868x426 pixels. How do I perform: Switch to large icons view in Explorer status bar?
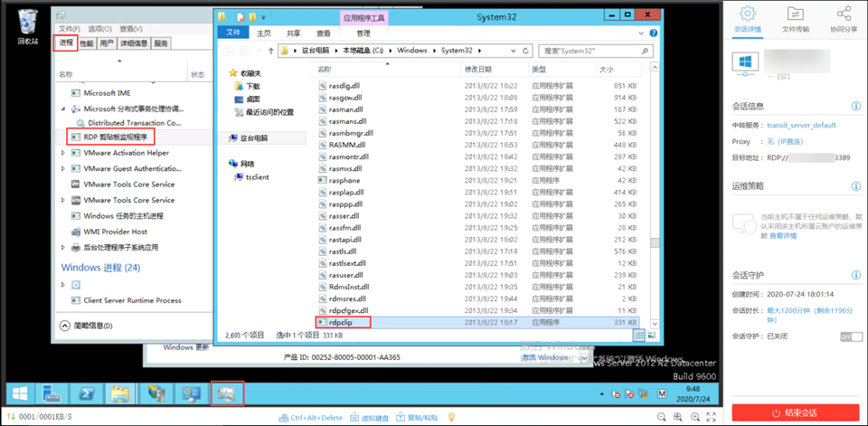[x=651, y=336]
